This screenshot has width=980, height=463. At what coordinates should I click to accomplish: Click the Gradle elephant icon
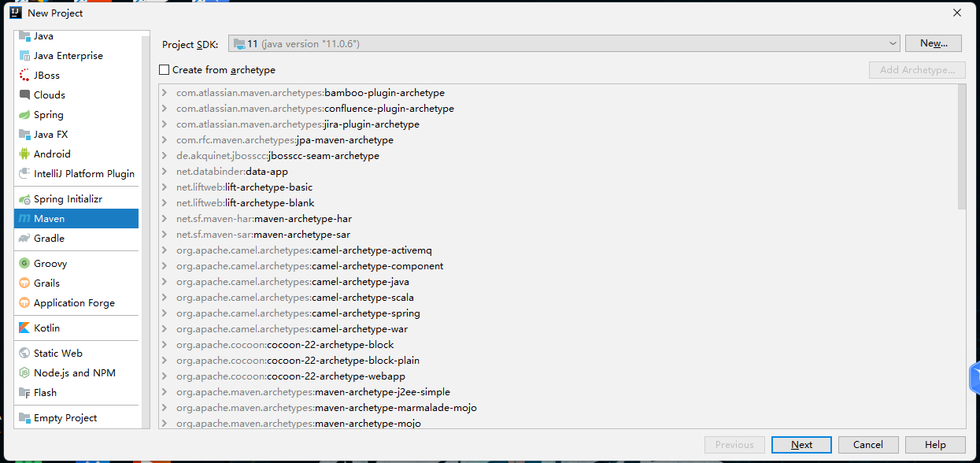(x=24, y=239)
